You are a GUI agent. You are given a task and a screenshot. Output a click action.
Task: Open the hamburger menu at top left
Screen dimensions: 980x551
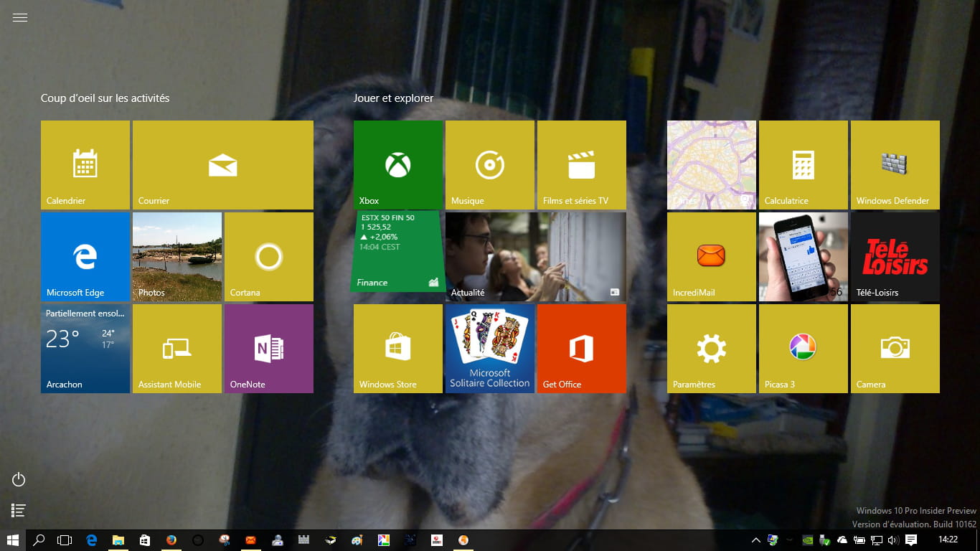pyautogui.click(x=20, y=18)
